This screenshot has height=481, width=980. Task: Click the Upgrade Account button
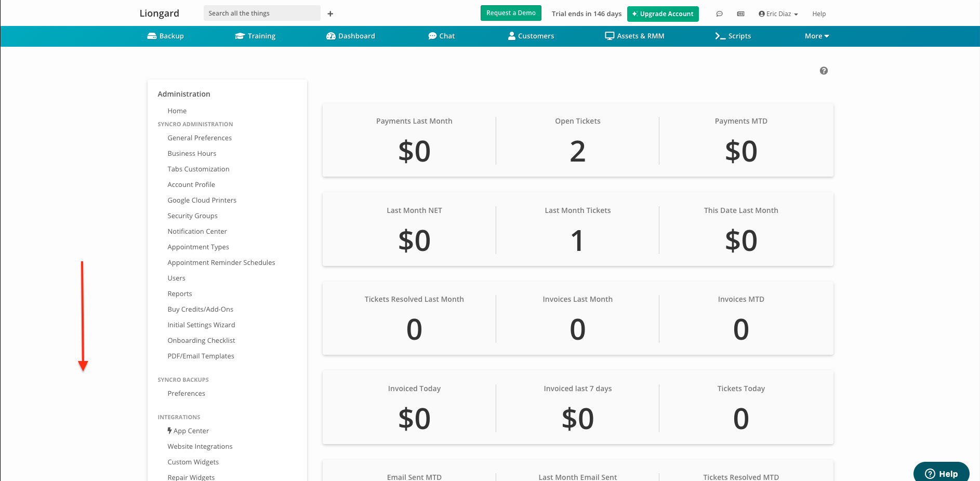663,14
